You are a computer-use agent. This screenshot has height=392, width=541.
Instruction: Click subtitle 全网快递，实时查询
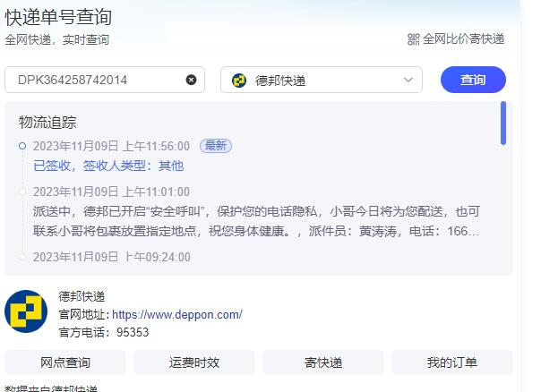point(57,39)
